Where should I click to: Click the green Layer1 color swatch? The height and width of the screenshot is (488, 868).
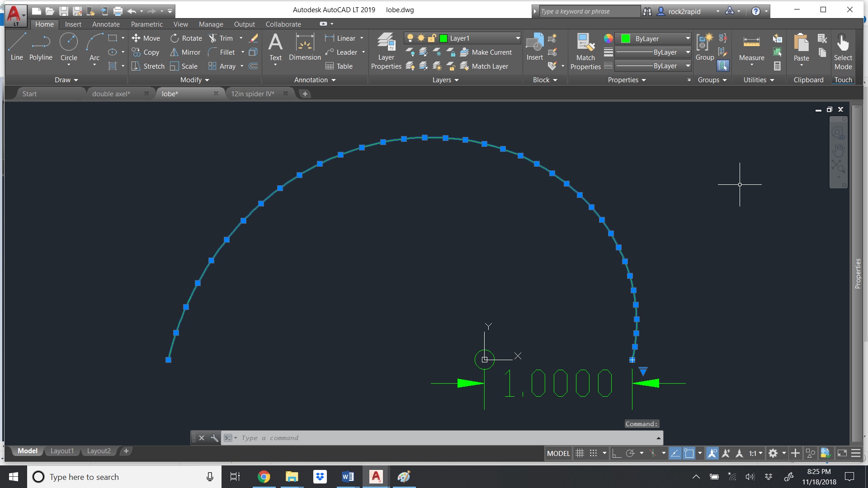pyautogui.click(x=443, y=38)
